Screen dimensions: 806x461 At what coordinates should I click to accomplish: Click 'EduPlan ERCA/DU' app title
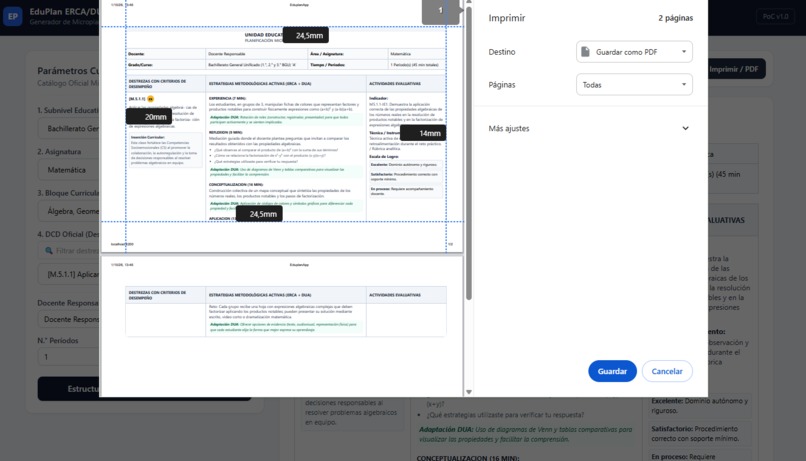(x=64, y=11)
